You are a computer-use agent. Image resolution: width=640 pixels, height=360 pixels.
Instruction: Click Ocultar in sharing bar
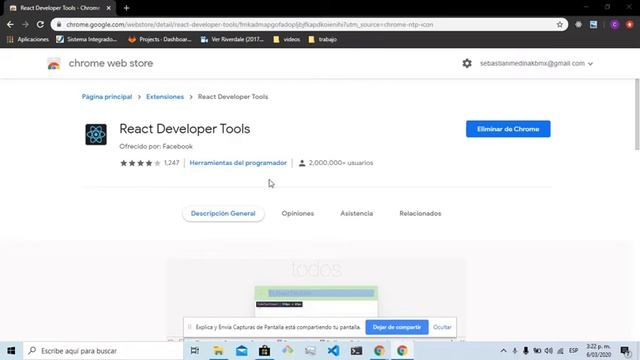click(x=442, y=327)
